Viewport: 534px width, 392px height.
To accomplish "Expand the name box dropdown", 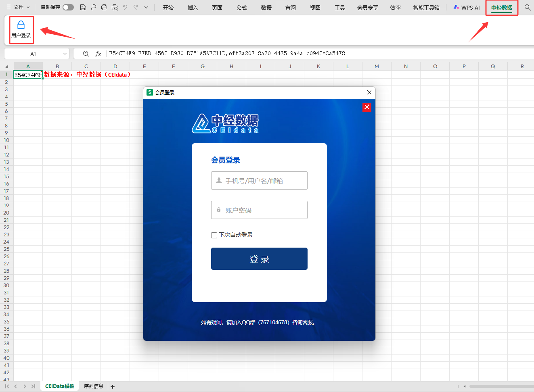I will pos(65,54).
